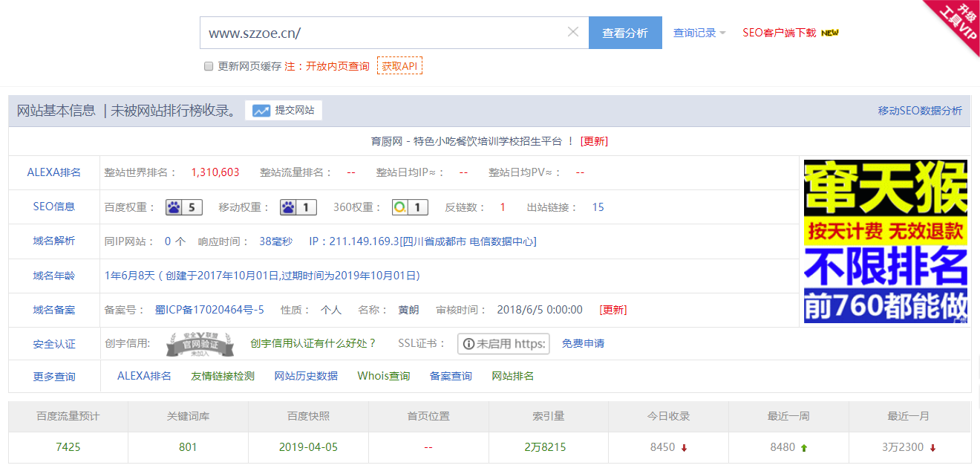Image resolution: width=980 pixels, height=471 pixels.
Task: Click the info icon inside 未启用https button
Action: pyautogui.click(x=467, y=343)
